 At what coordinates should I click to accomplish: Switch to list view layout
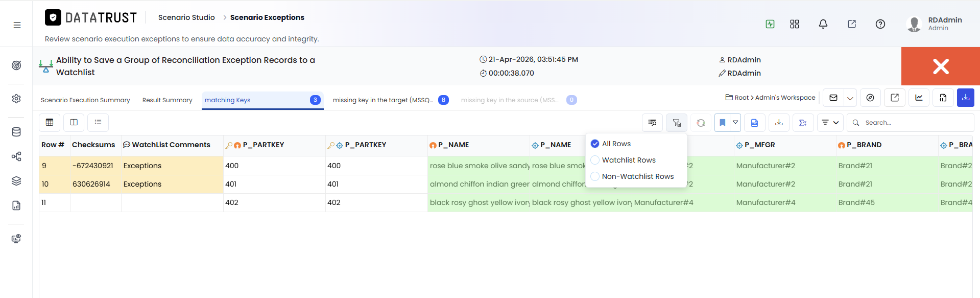click(98, 122)
